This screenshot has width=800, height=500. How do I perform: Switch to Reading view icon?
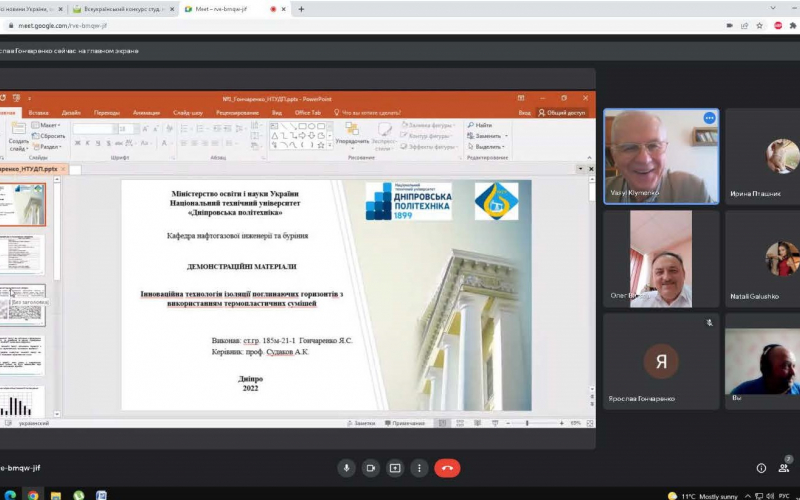click(x=478, y=423)
